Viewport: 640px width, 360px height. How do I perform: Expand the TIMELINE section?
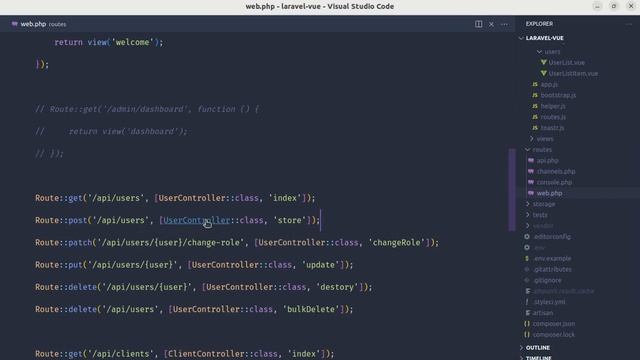(521, 358)
